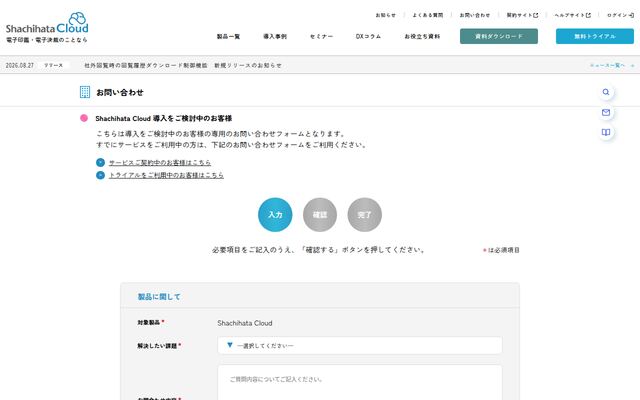
Task: Click into the ご質問内容 text area
Action: point(360,382)
